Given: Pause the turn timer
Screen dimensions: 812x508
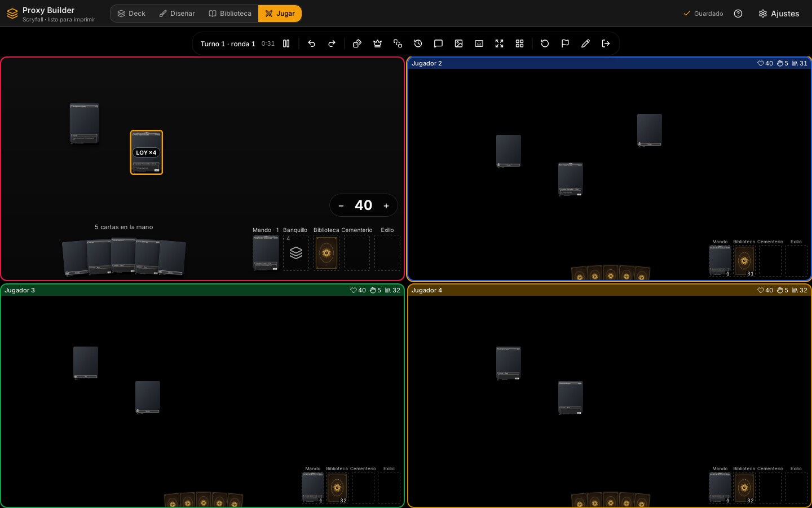Looking at the screenshot, I should 286,43.
